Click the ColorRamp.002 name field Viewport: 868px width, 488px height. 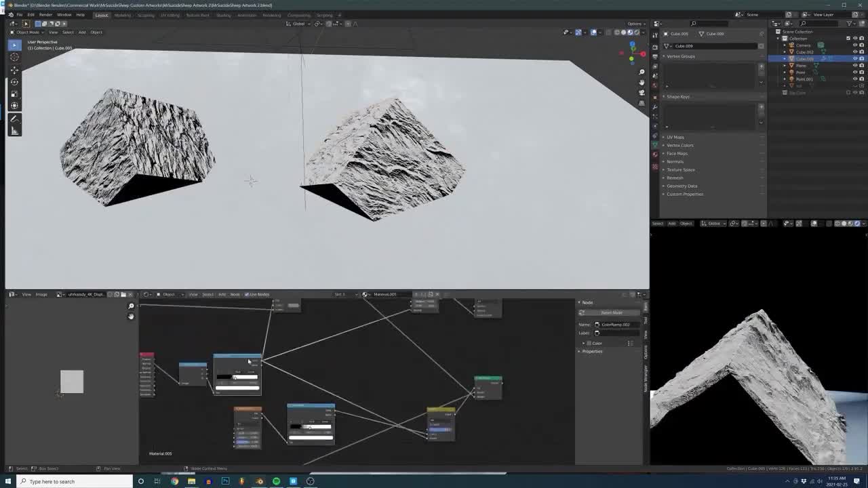[616, 325]
